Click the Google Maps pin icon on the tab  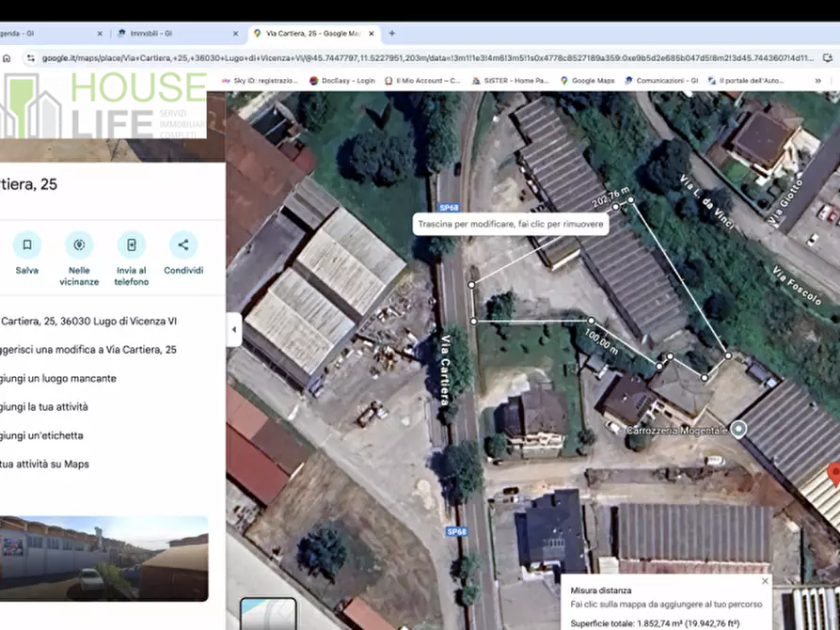point(257,31)
